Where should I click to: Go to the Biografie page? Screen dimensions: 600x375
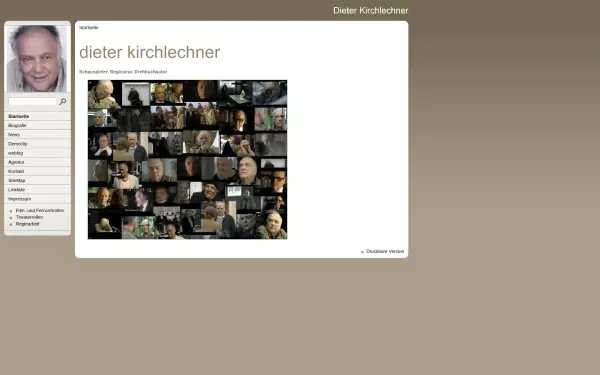[38, 126]
